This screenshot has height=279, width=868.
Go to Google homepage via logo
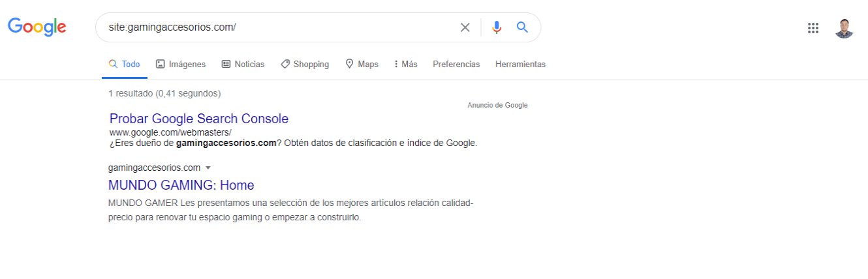(x=37, y=27)
